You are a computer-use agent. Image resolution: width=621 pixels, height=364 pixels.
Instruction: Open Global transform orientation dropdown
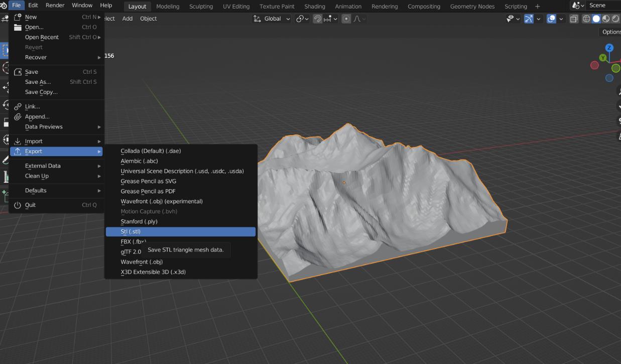[272, 19]
